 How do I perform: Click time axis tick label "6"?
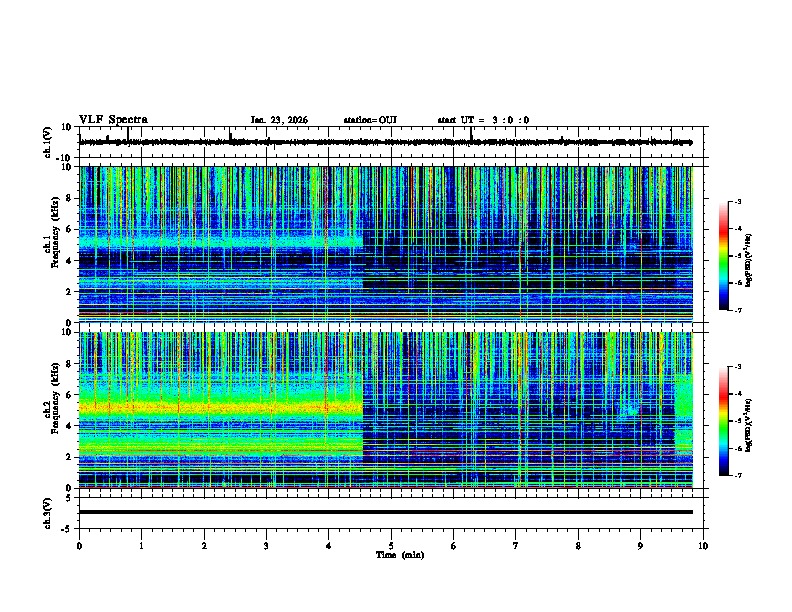tap(454, 546)
